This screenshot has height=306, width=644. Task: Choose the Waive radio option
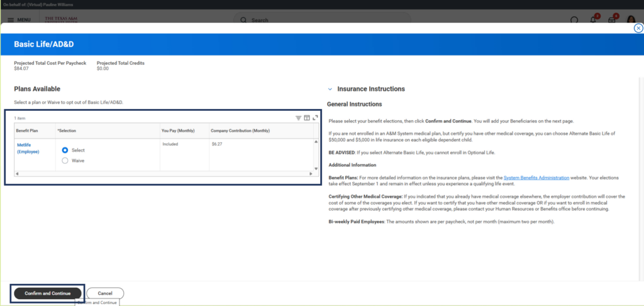point(65,161)
